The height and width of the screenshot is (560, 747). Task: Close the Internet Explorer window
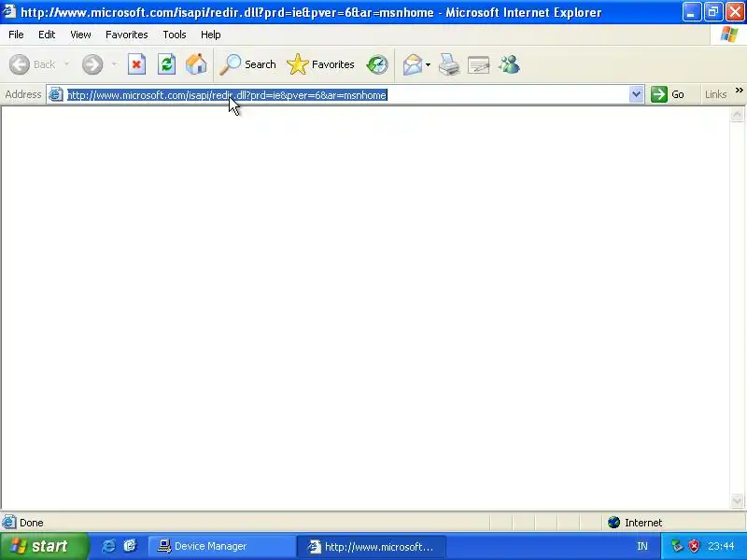(x=735, y=12)
